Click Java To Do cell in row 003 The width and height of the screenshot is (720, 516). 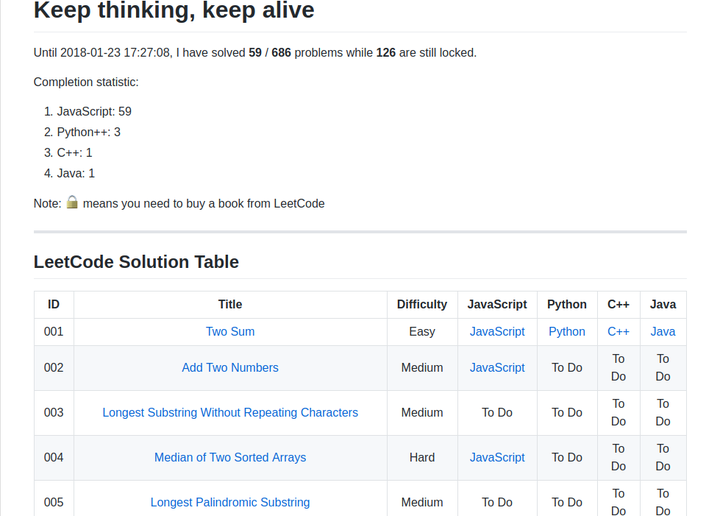click(663, 412)
